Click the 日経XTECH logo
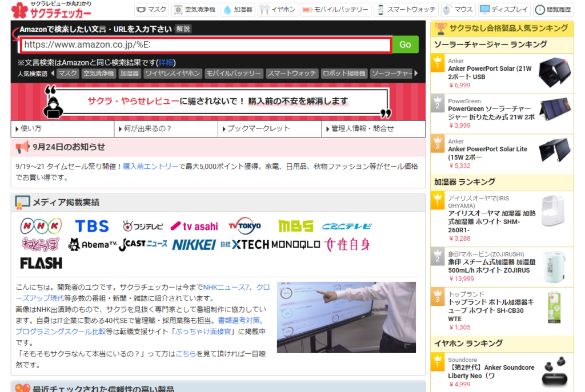 coord(245,244)
